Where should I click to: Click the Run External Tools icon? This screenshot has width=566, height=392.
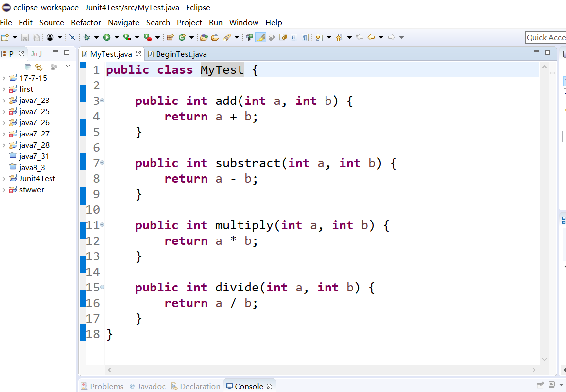(x=148, y=37)
